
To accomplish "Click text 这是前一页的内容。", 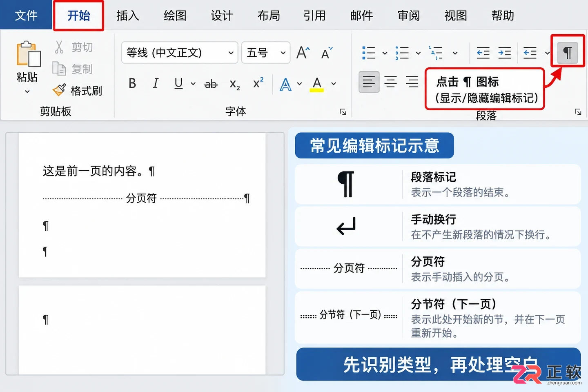I will click(x=93, y=171).
